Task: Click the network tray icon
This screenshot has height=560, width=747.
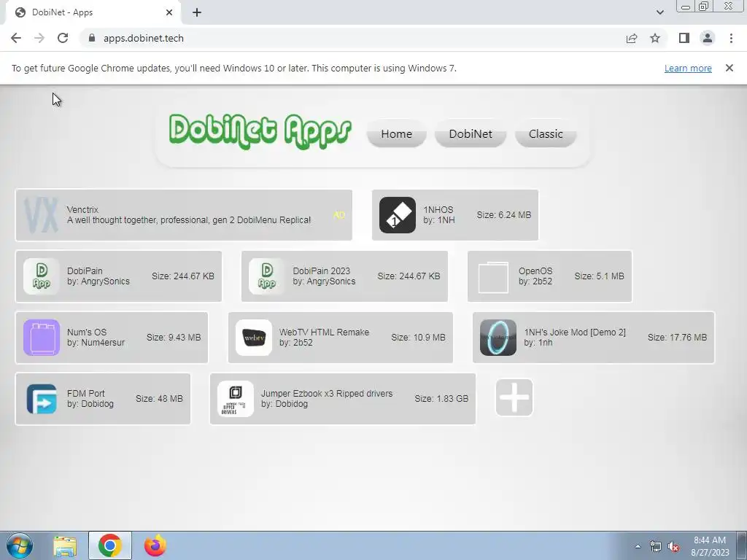Action: coord(656,547)
